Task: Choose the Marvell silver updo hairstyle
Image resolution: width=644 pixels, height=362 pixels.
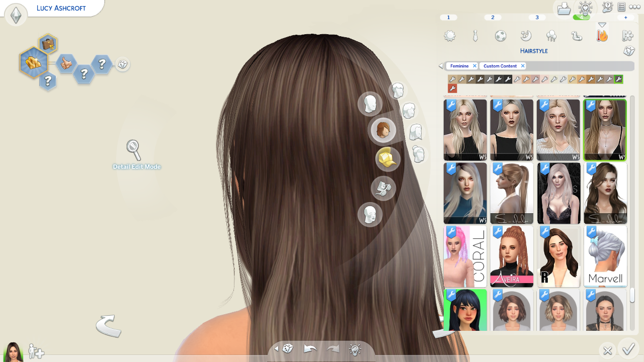Action: 605,256
